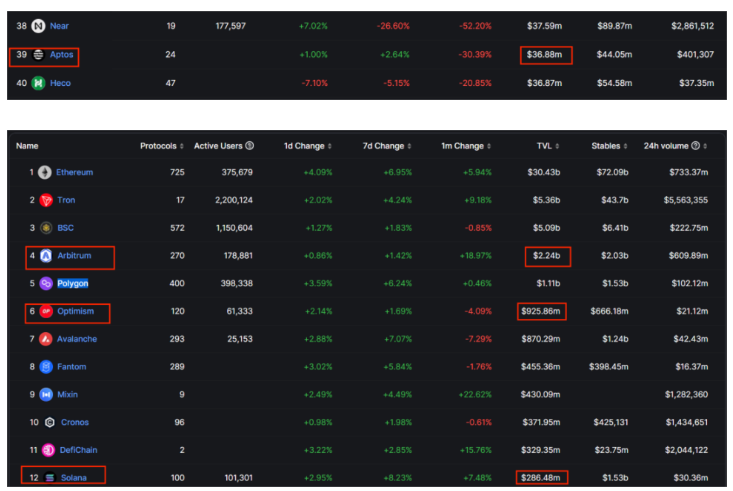Select Ethereum TVL value $30.43b
The image size is (733, 491).
point(544,173)
